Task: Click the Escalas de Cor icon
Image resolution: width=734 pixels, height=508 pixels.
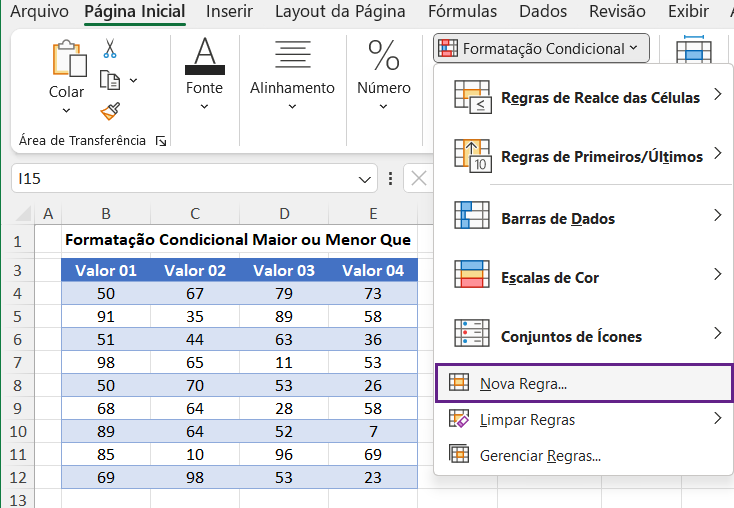Action: click(x=472, y=274)
